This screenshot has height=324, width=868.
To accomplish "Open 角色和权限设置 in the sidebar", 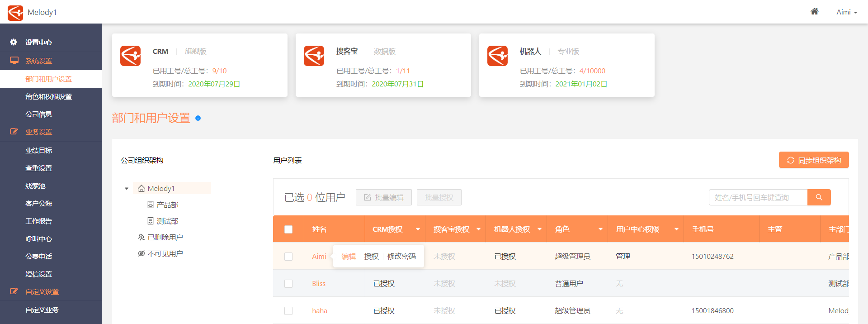I will pyautogui.click(x=48, y=96).
